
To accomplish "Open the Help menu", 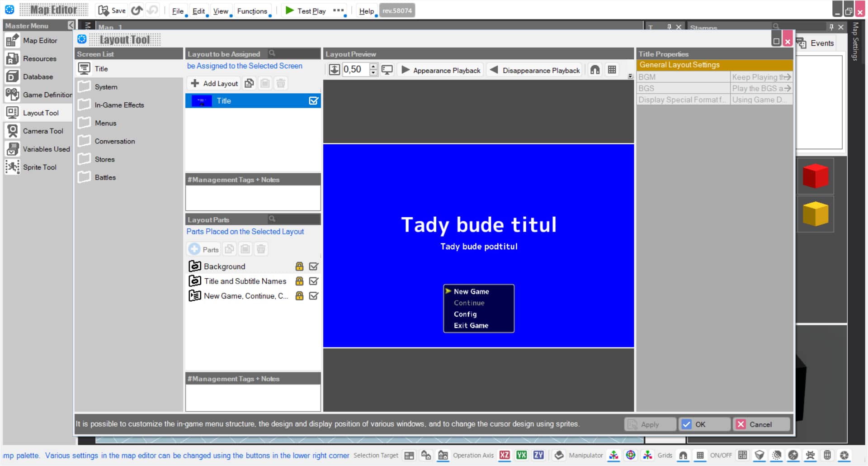I will tap(366, 11).
